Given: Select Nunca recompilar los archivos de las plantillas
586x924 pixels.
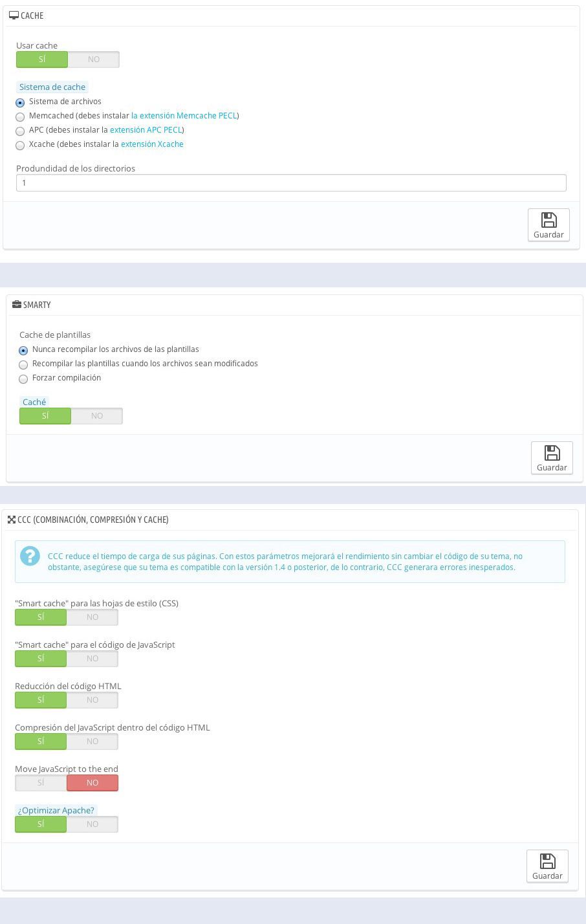Looking at the screenshot, I should coord(23,350).
